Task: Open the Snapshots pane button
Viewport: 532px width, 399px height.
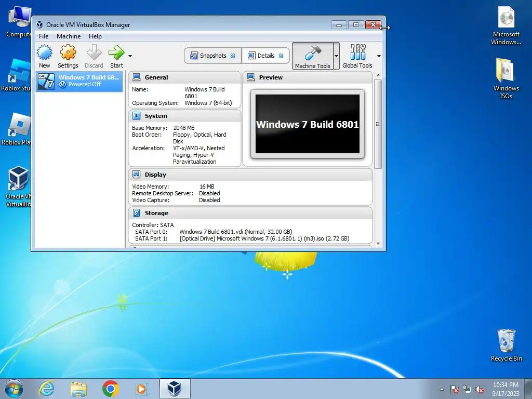Action: point(212,56)
